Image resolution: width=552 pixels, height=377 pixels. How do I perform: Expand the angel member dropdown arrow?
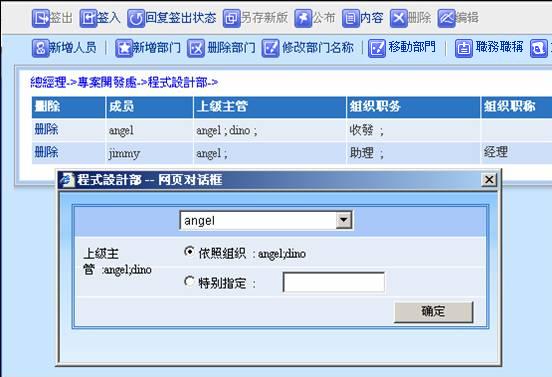click(x=344, y=220)
